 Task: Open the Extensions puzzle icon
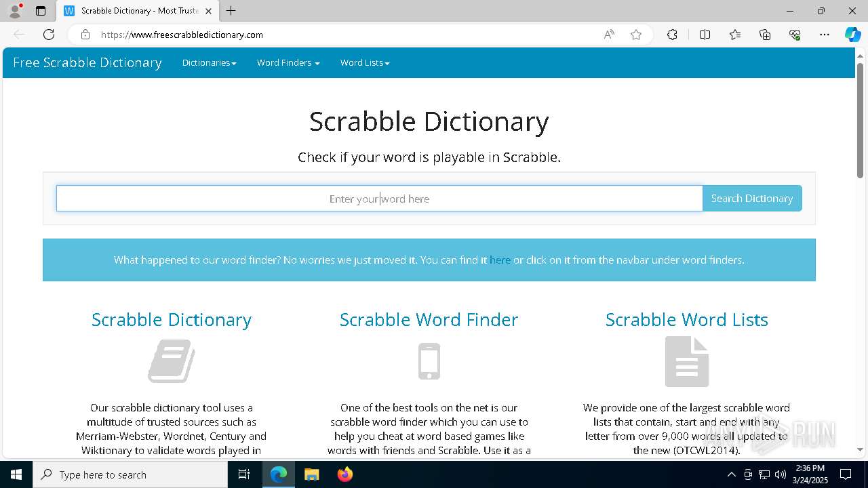[672, 35]
